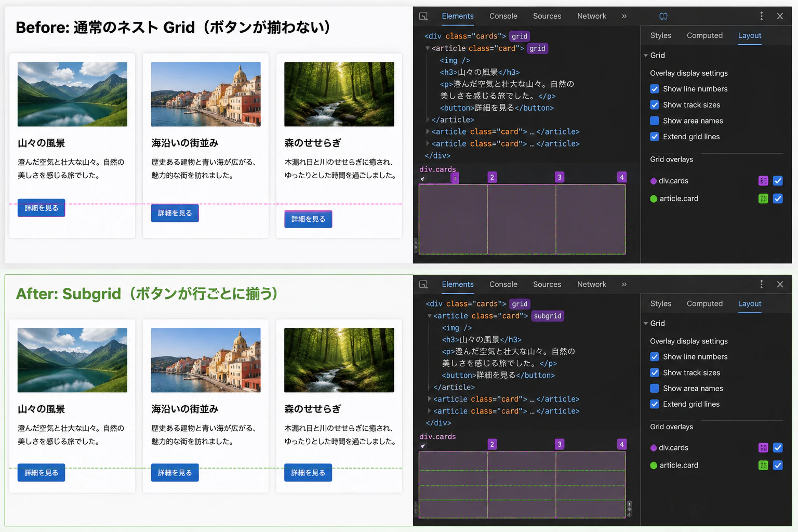
Task: Click the subgrid badge beside article.card in After DOM
Action: pyautogui.click(x=548, y=316)
